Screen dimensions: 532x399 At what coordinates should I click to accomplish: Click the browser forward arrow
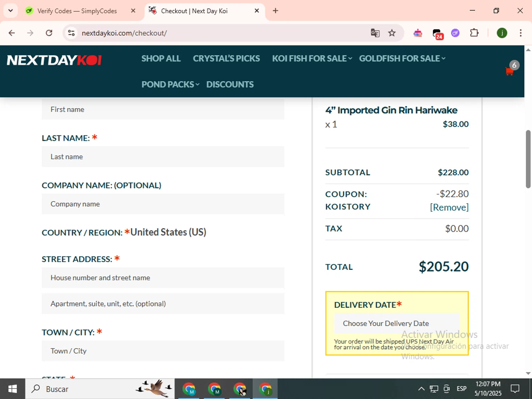coord(30,33)
